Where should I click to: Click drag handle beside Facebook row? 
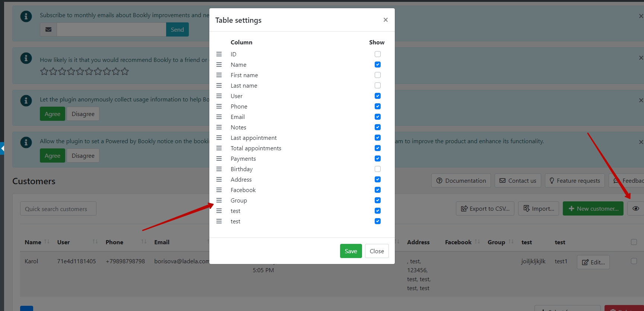219,190
